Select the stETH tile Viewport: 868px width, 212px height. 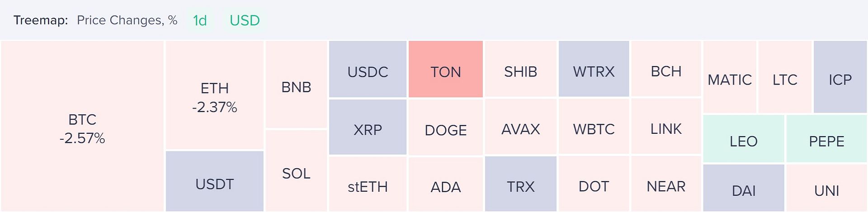tap(368, 184)
